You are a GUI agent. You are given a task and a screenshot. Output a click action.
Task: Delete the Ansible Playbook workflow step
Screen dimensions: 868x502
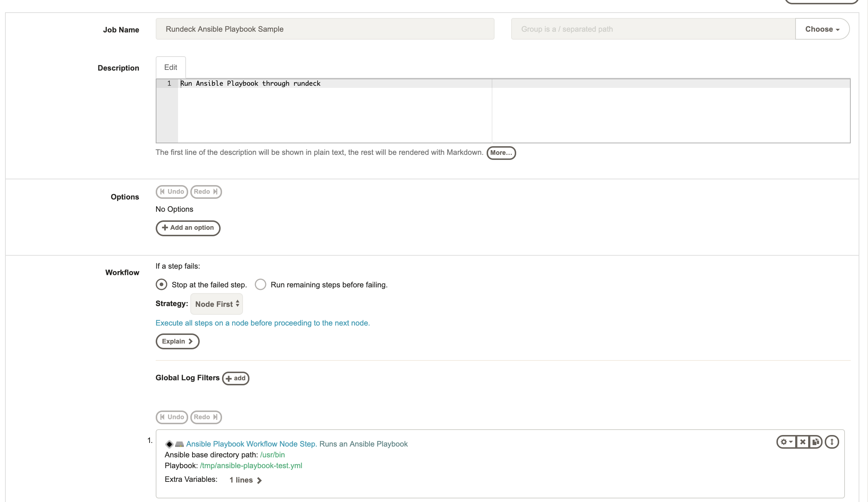tap(803, 442)
